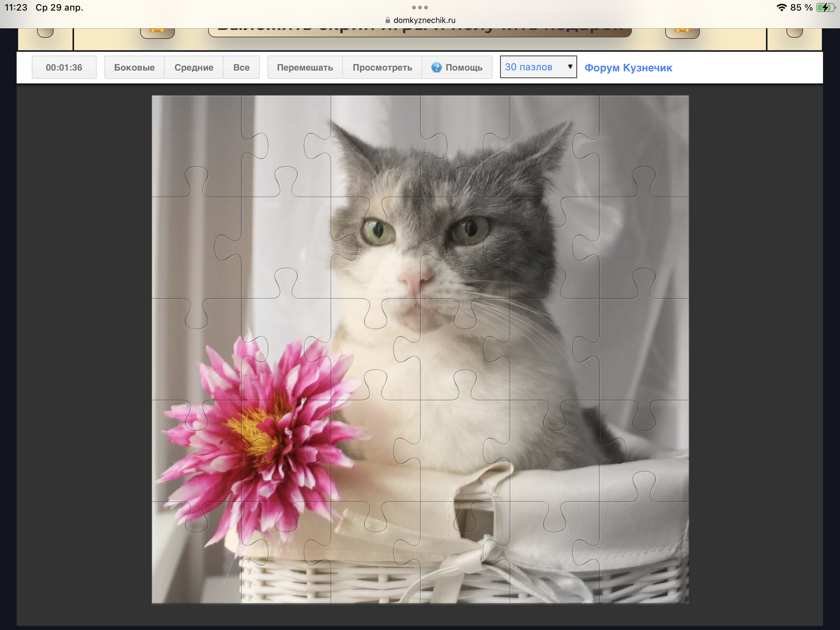The image size is (840, 630).
Task: Click the dropdown arrow on puzzle count
Action: tap(570, 67)
